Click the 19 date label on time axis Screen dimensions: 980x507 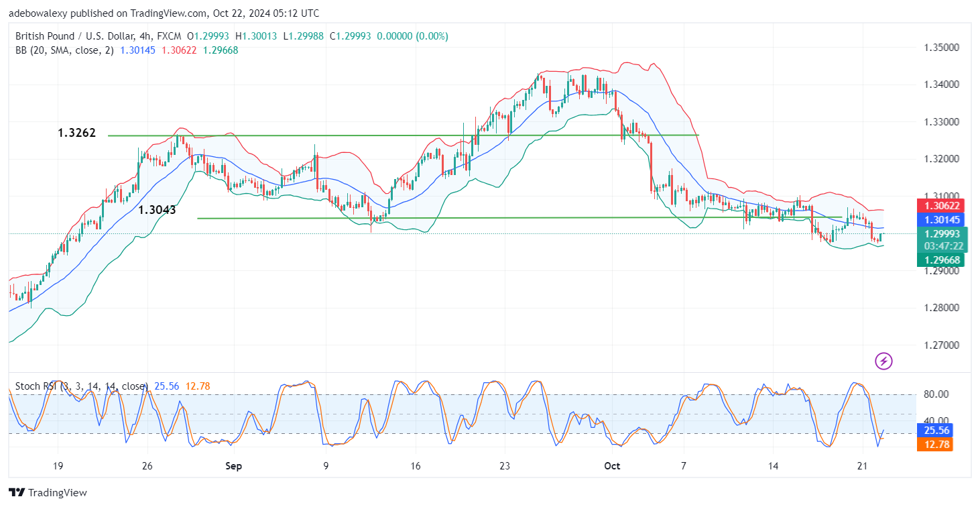click(x=58, y=466)
